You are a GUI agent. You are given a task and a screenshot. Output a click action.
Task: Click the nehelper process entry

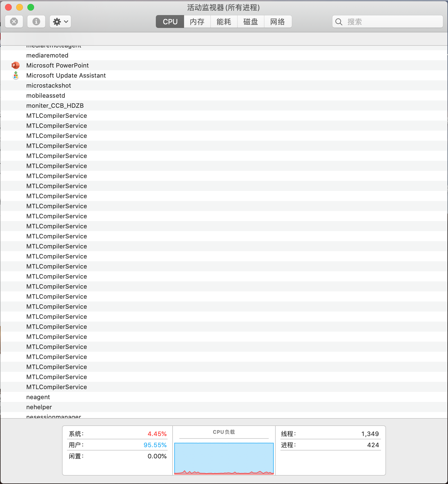39,407
